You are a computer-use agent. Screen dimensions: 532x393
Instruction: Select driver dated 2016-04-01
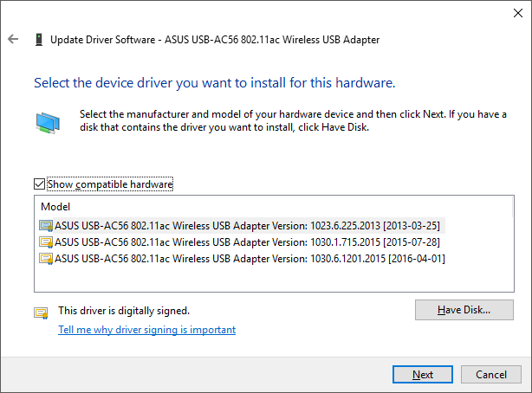click(x=242, y=259)
